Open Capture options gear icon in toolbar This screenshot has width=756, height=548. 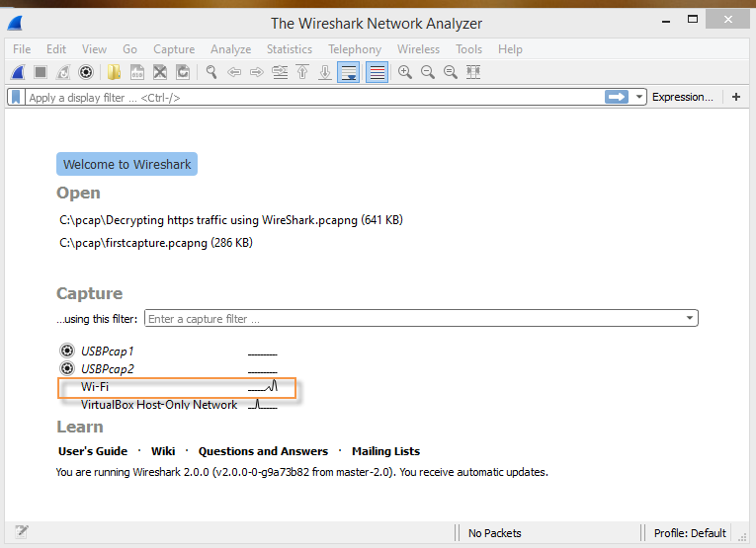pyautogui.click(x=86, y=72)
